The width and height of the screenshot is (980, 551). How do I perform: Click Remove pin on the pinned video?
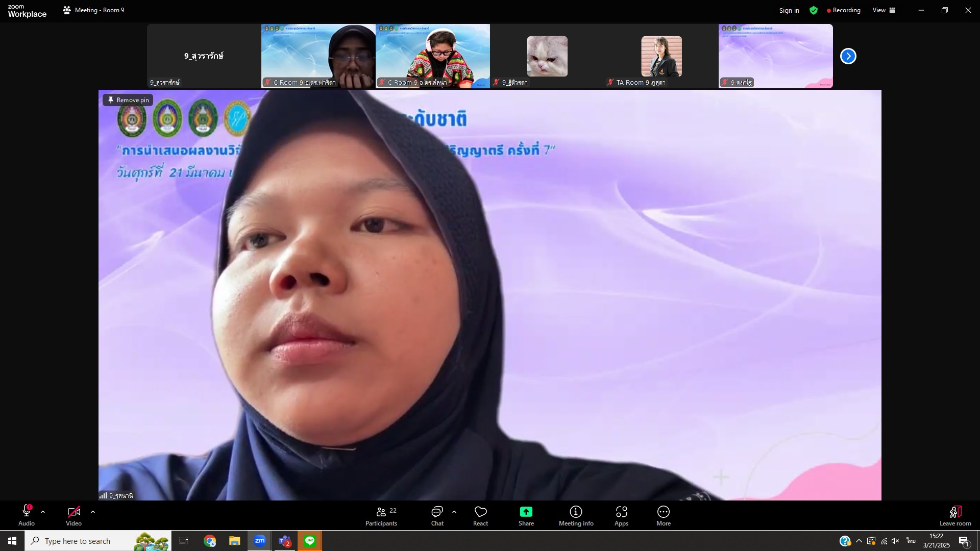(x=128, y=100)
